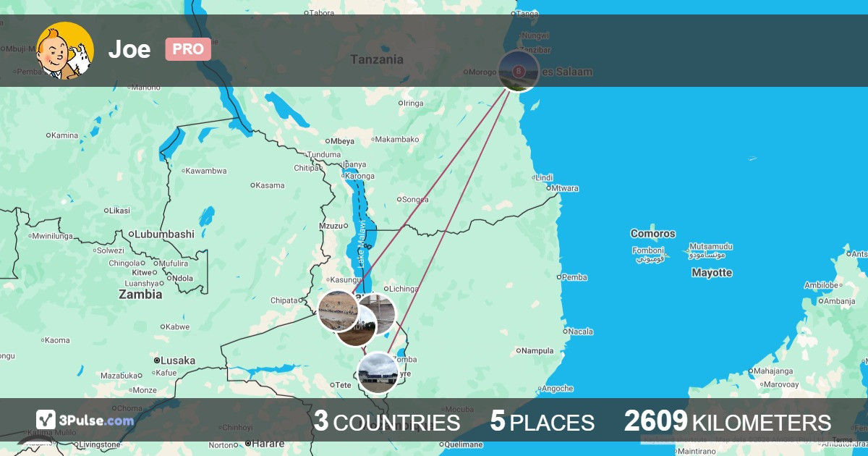Click the Lusaka city marker on map
The height and width of the screenshot is (456, 868).
pos(156,360)
